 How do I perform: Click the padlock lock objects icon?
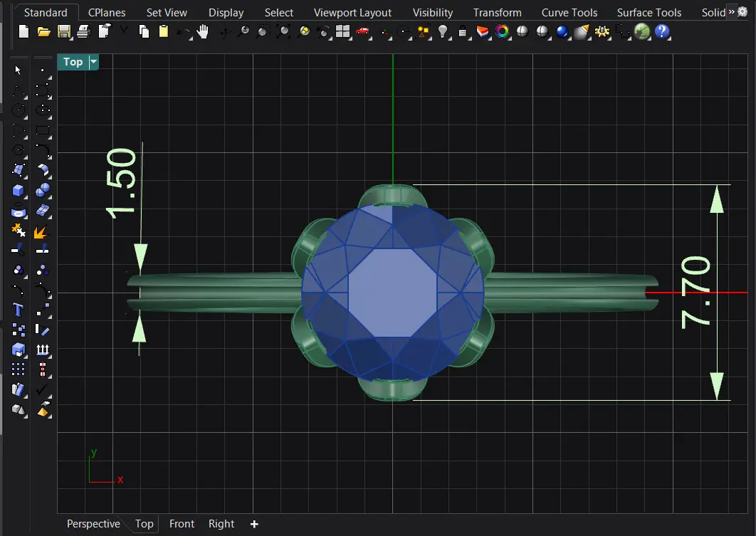pos(463,32)
